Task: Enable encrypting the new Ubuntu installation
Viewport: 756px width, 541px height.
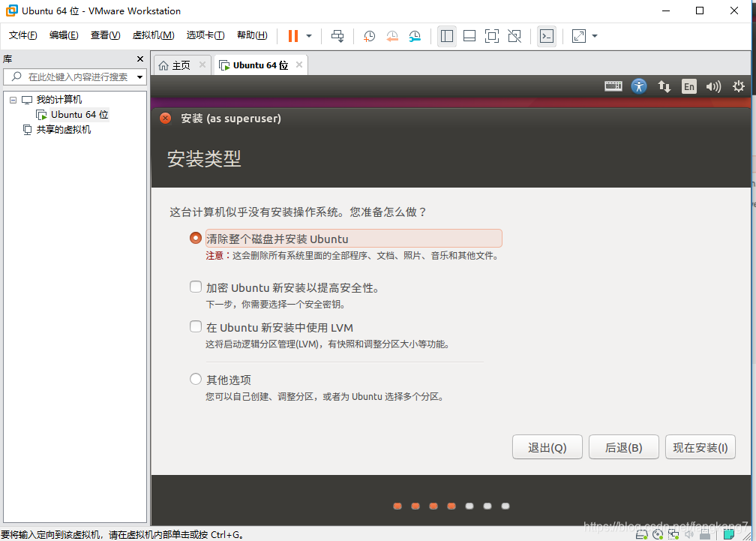Action: [x=196, y=287]
